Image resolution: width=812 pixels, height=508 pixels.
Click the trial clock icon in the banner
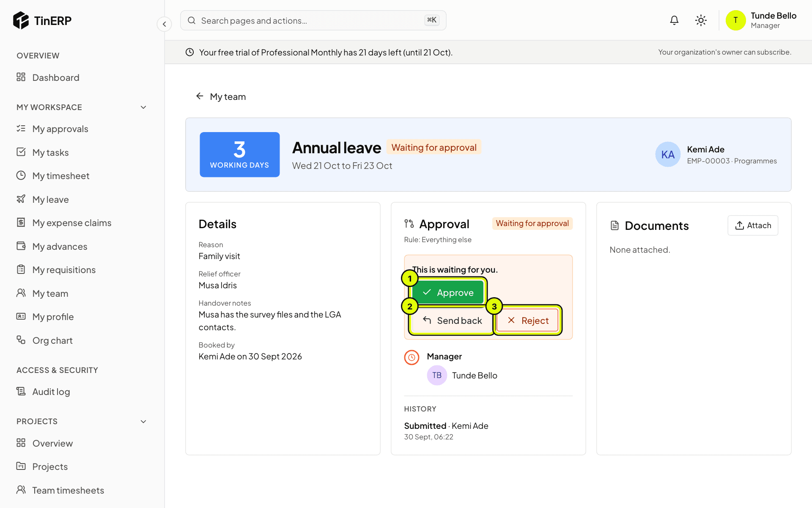pyautogui.click(x=190, y=52)
